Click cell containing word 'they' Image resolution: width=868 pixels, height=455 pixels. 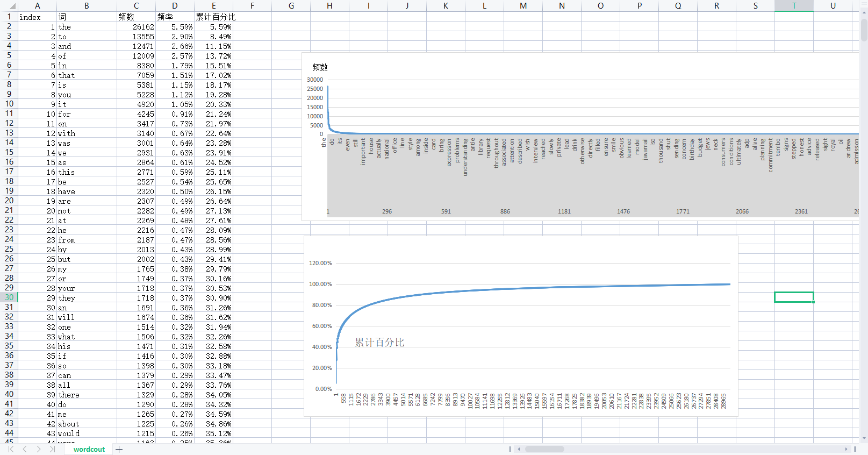click(87, 297)
